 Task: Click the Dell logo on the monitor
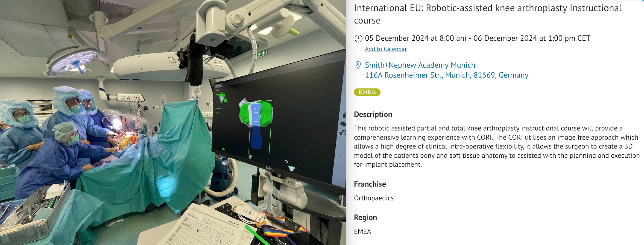coord(270,169)
